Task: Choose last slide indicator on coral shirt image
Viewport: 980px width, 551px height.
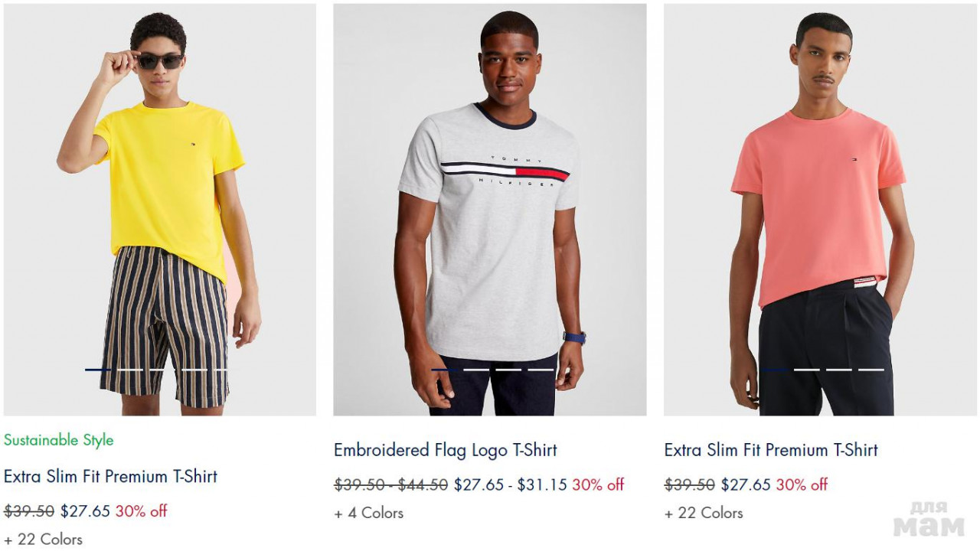Action: [x=871, y=370]
